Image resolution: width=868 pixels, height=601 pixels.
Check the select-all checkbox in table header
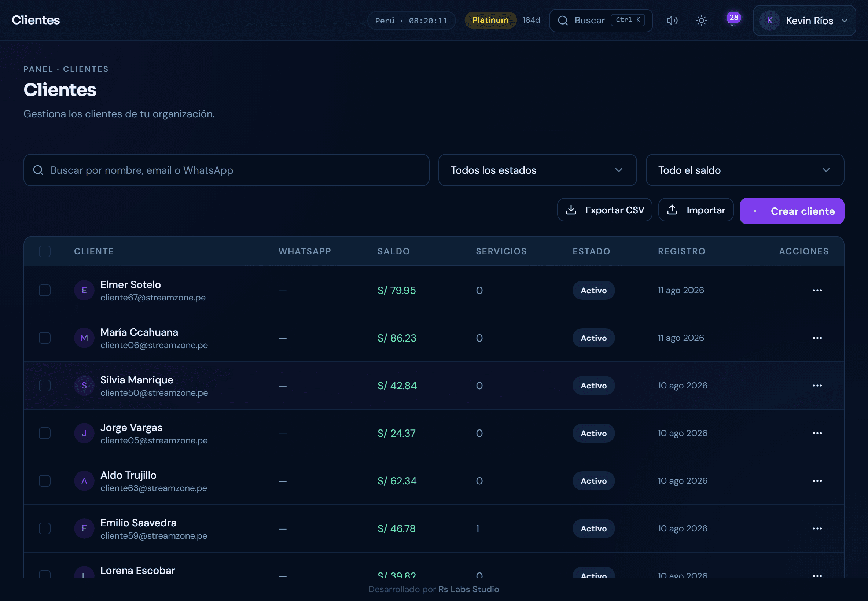tap(45, 251)
